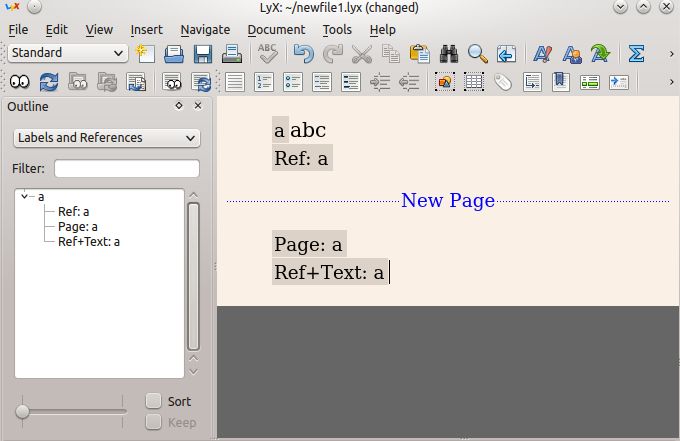Apply description list layout icon
680x441 pixels.
pyautogui.click(x=351, y=82)
